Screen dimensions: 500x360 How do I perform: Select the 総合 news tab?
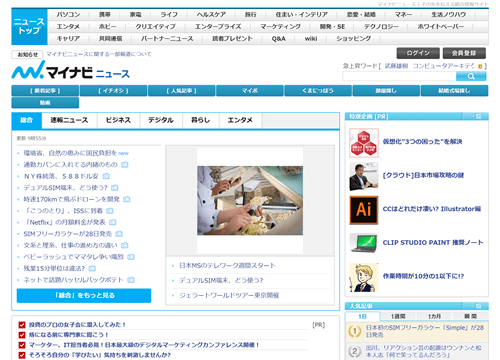coord(27,120)
